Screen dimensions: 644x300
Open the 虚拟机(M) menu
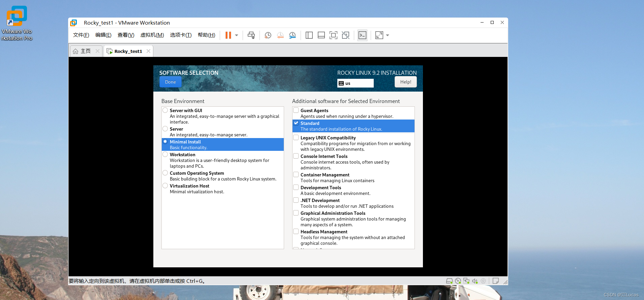coord(152,35)
